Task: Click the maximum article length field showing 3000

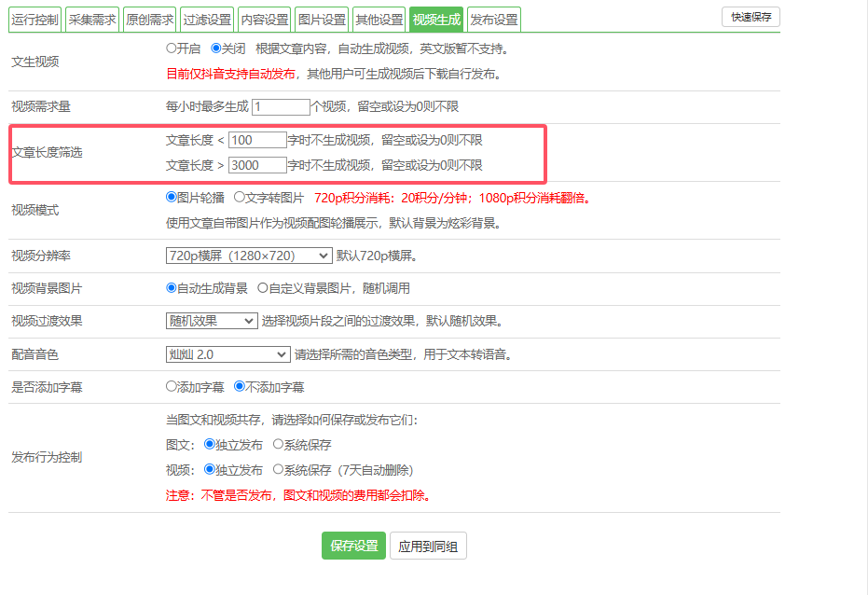Action: (257, 165)
